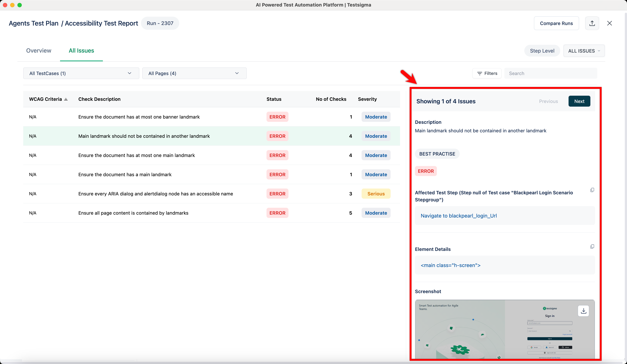Open the Filters panel

tap(487, 73)
